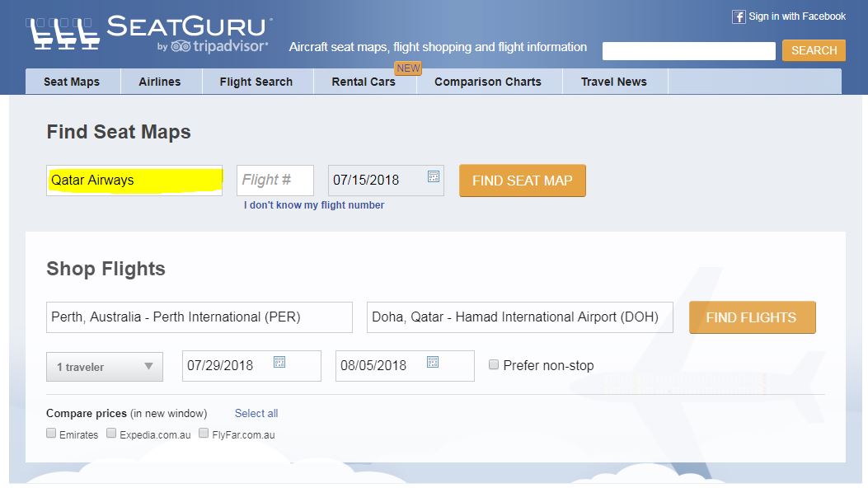This screenshot has height=488, width=868.
Task: Click the NEW badge on Rental Cars
Action: point(408,68)
